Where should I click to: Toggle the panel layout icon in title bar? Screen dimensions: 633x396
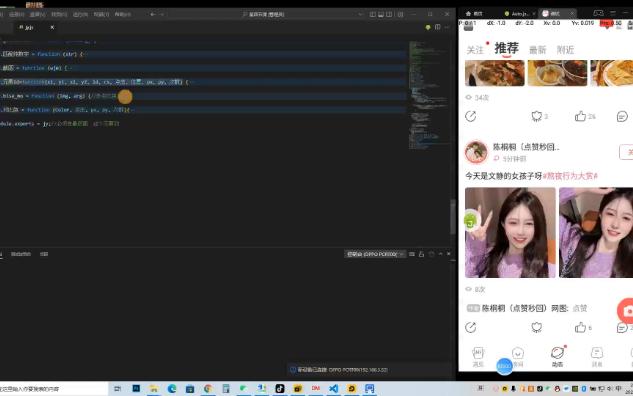pos(381,14)
